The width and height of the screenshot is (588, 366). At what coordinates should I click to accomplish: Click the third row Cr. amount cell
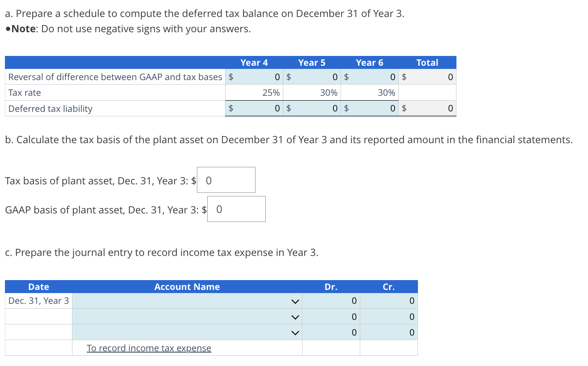[388, 332]
